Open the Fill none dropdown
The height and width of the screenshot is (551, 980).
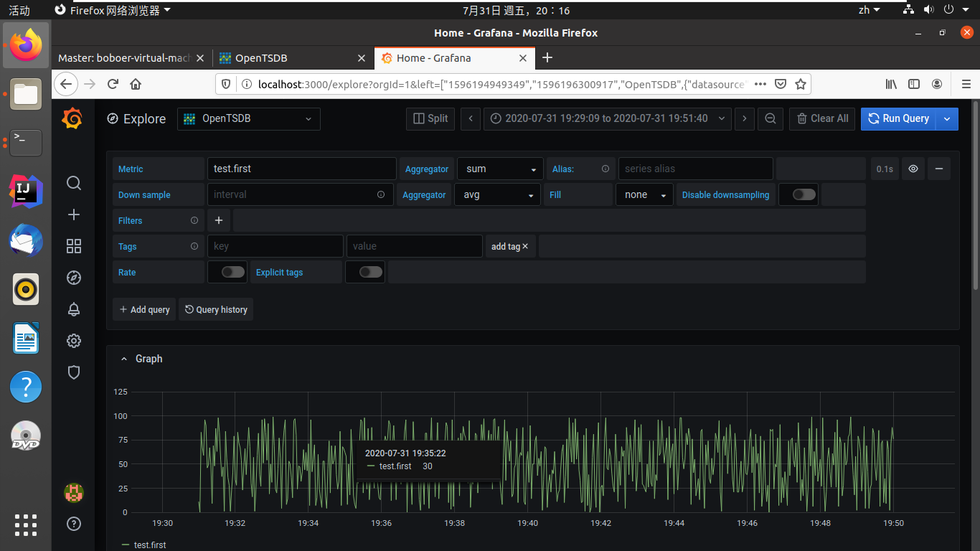coord(644,194)
